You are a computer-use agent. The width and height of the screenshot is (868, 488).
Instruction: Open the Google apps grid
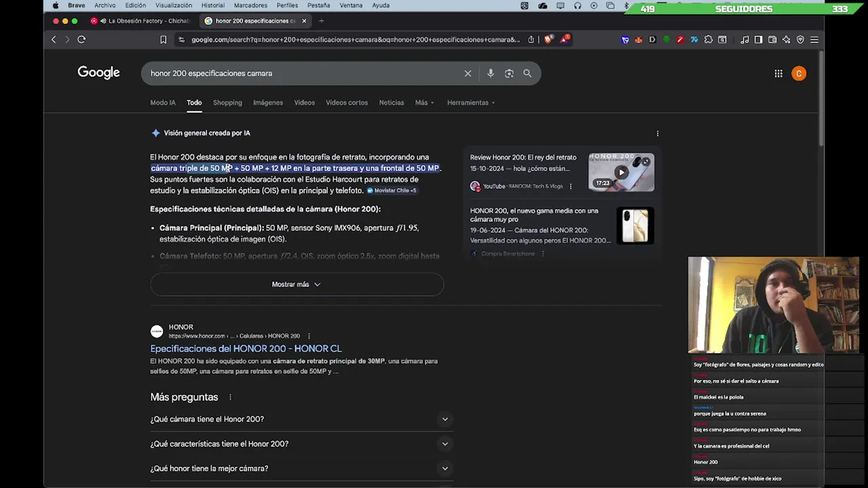778,73
